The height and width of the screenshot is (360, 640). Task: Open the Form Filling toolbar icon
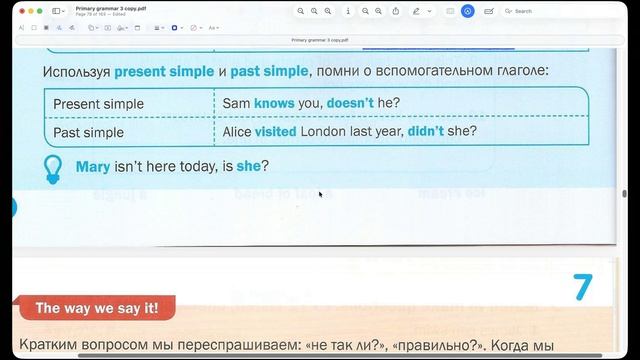pyautogui.click(x=489, y=11)
